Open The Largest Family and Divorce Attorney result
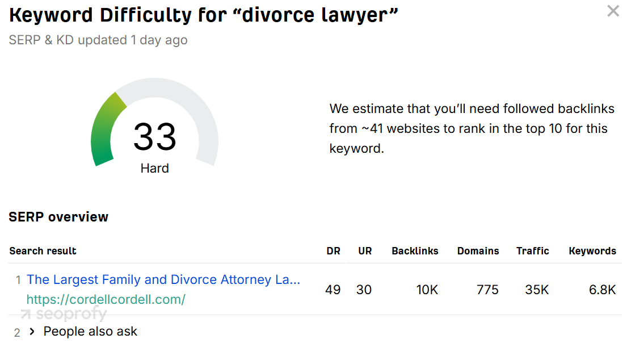The image size is (644, 343). 163,279
